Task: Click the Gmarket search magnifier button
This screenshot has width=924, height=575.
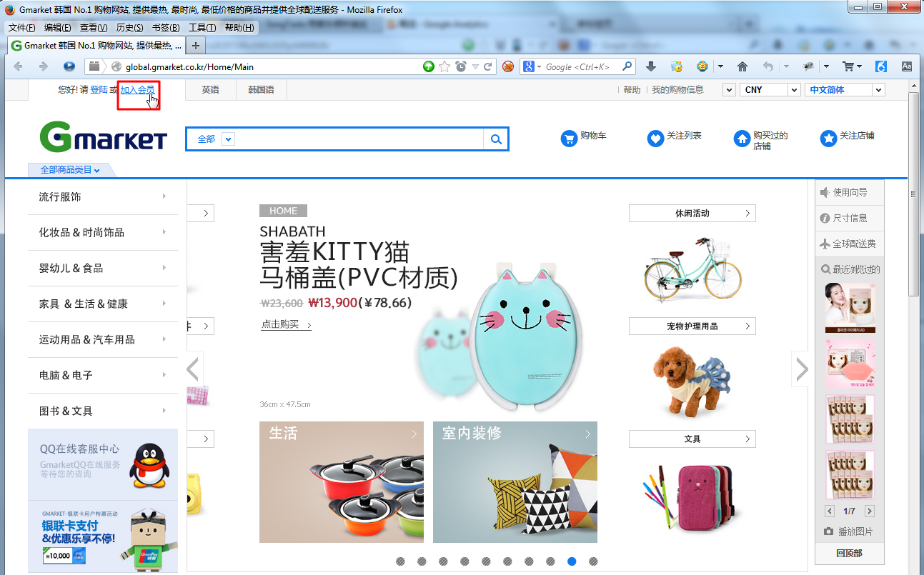Action: pos(496,139)
